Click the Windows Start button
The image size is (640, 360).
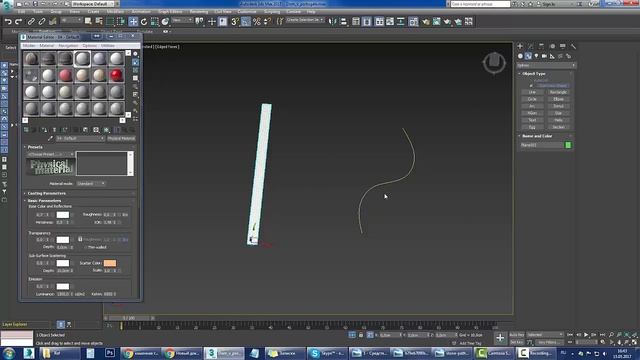9,353
